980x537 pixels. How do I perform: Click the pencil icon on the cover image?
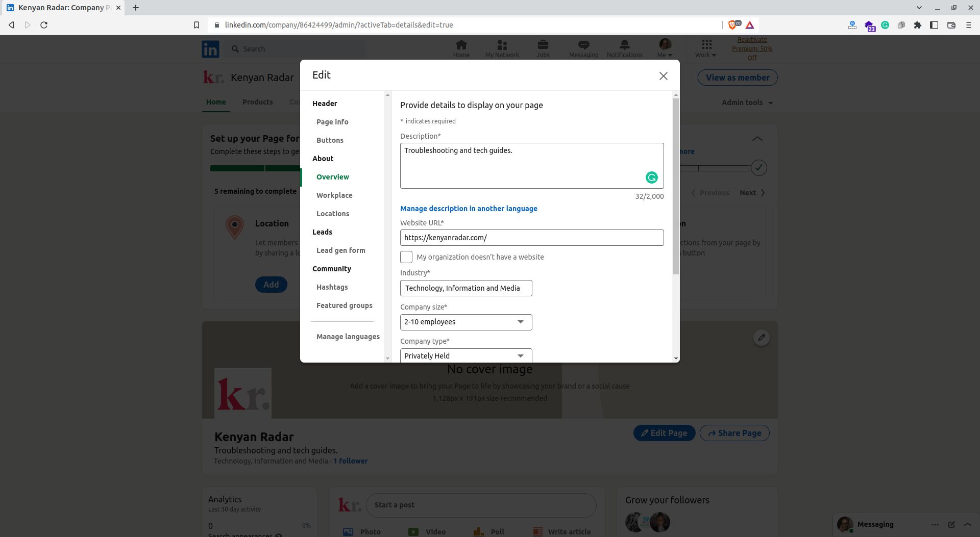[x=761, y=337]
